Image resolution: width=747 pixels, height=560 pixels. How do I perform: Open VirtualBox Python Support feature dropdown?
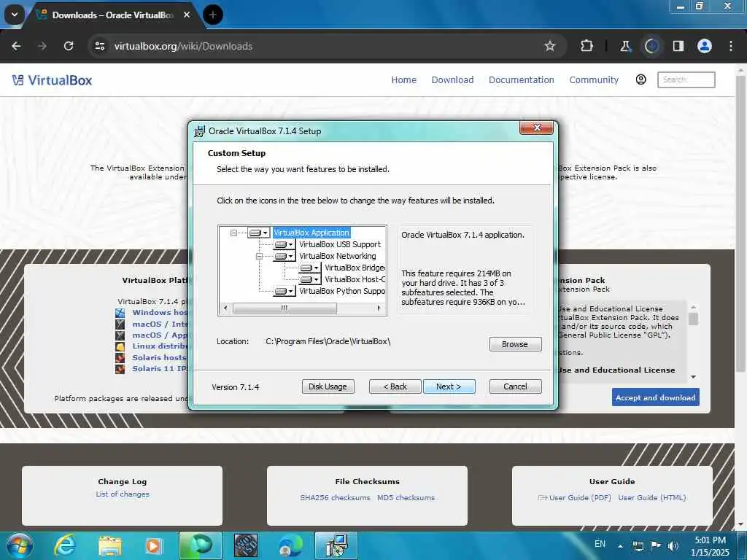pyautogui.click(x=284, y=291)
